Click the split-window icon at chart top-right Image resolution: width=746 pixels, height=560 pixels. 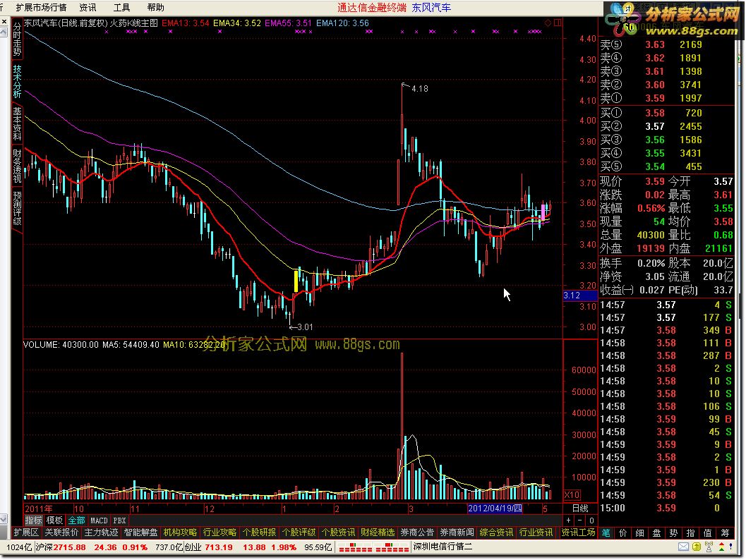558,23
